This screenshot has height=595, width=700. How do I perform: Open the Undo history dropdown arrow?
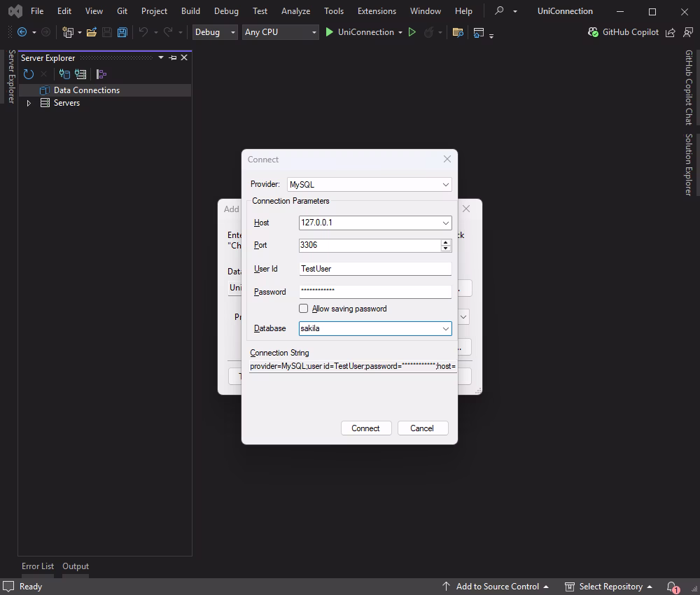click(x=156, y=32)
